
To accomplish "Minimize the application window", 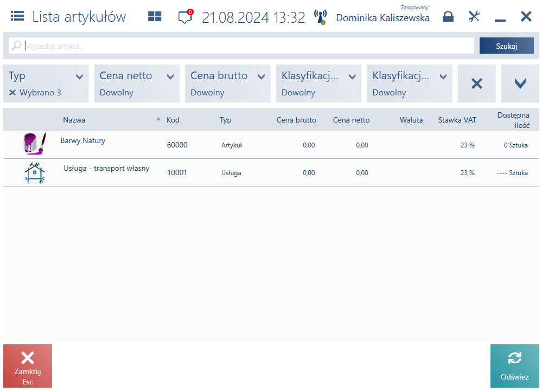I will (500, 21).
